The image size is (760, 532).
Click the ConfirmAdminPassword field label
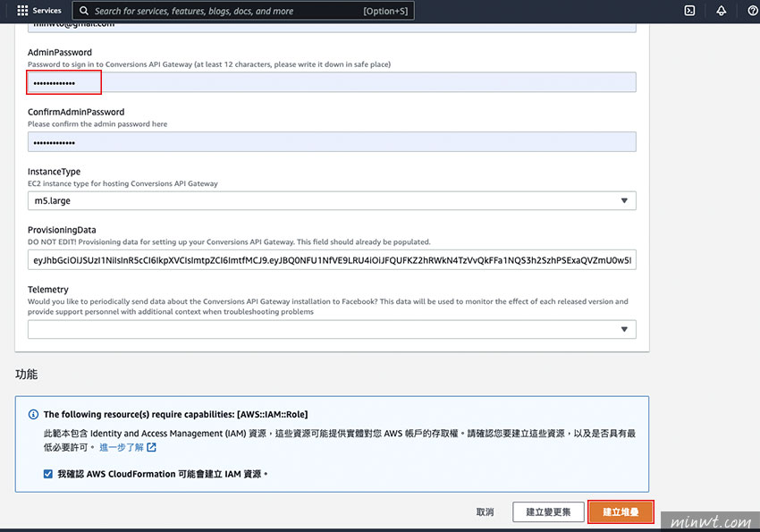click(x=76, y=112)
